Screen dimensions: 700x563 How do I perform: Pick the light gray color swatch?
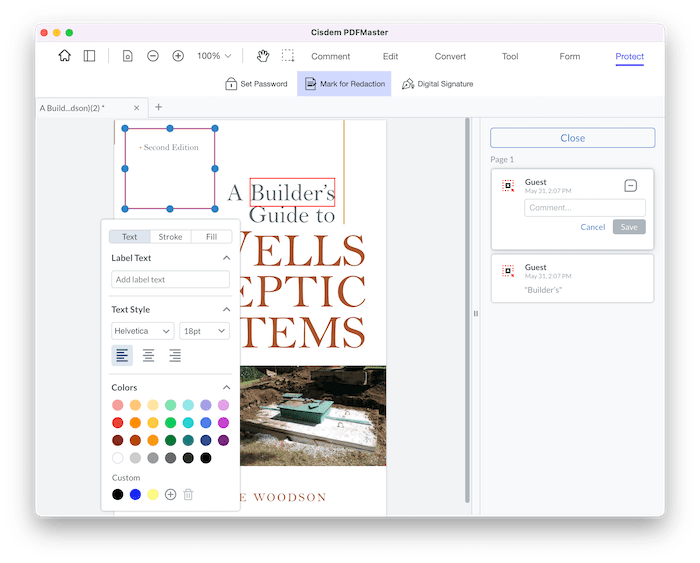[135, 458]
